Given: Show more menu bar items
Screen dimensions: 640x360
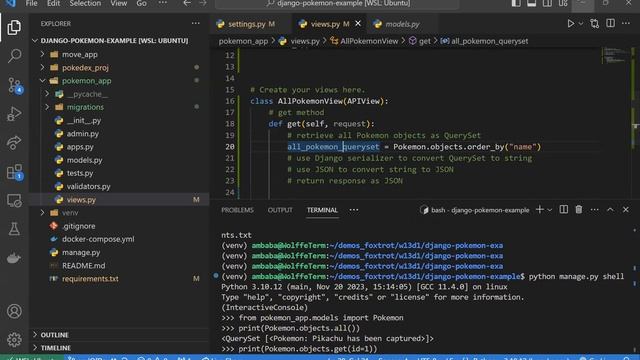Looking at the screenshot, I should pos(162,3).
